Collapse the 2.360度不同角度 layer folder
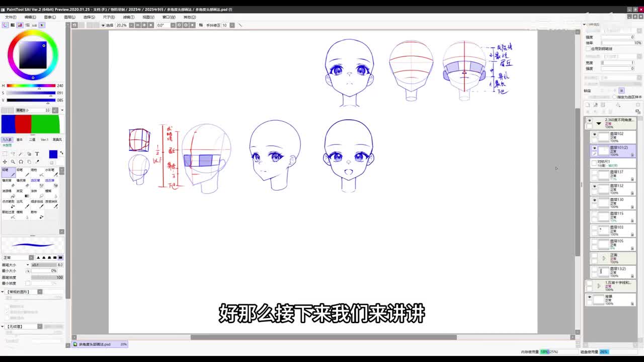The height and width of the screenshot is (362, 644). click(599, 123)
